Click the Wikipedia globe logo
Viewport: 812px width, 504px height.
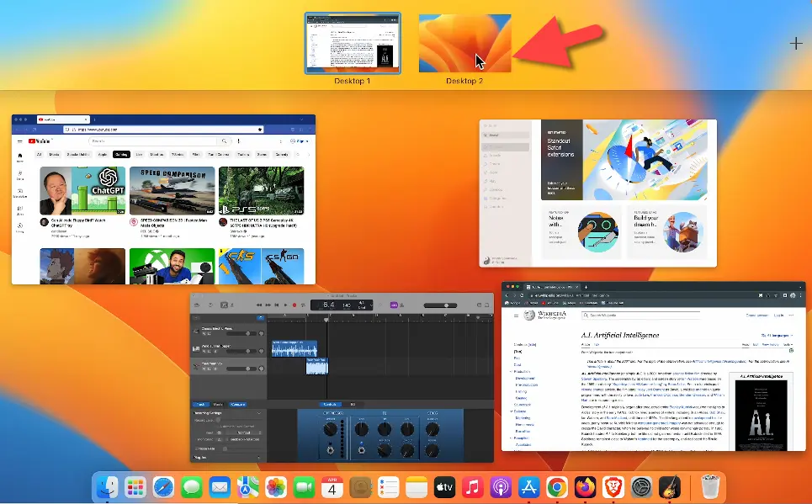529,316
